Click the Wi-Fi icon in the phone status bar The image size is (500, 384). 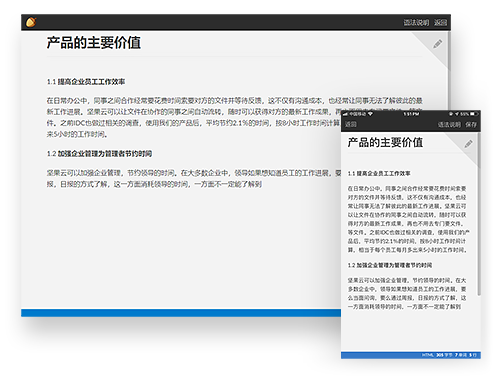click(370, 114)
